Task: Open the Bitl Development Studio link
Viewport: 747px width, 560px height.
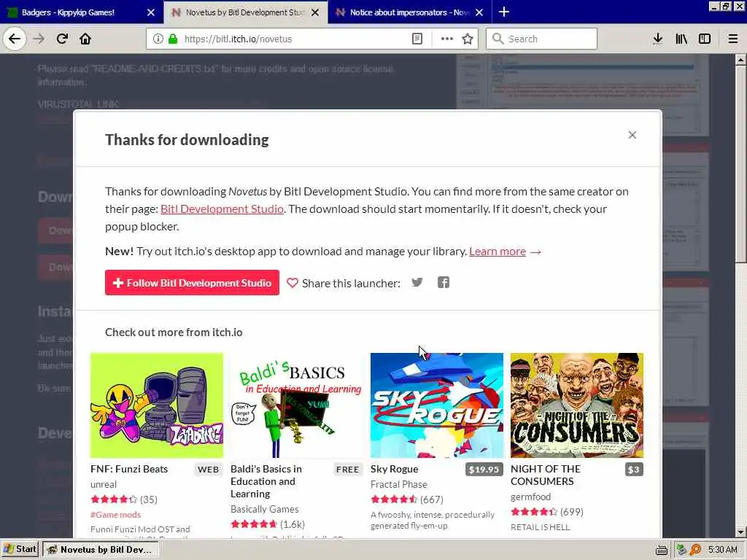Action: 222,209
